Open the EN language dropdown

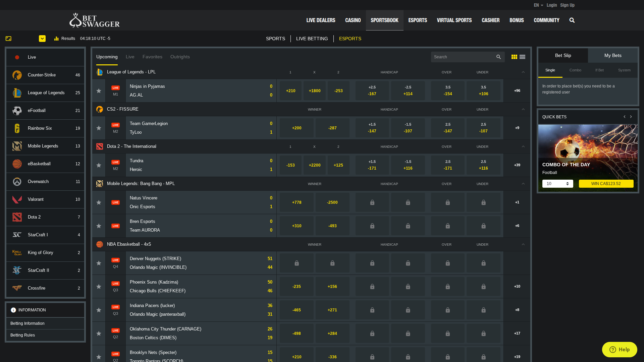click(x=537, y=5)
